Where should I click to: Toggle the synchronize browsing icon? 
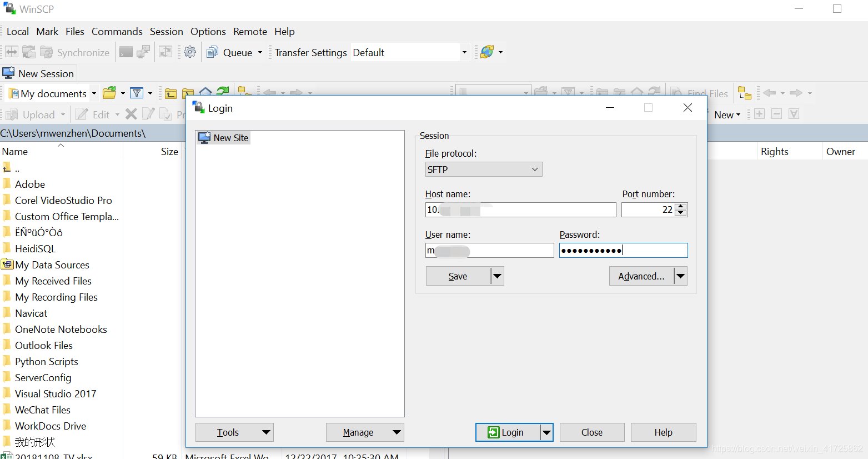165,52
